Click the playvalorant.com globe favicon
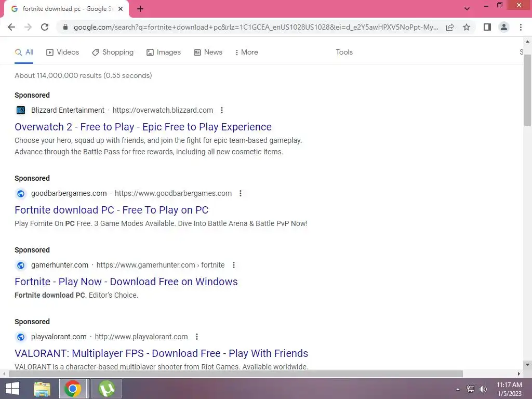Image resolution: width=532 pixels, height=399 pixels. [x=21, y=337]
